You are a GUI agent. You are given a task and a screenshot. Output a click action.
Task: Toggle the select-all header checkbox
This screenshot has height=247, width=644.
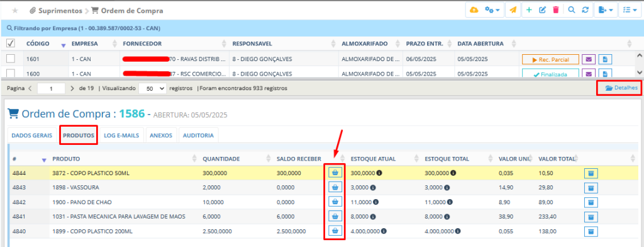(11, 43)
